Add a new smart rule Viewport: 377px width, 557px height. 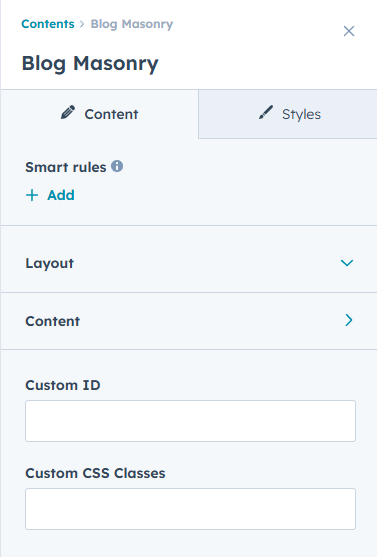pos(50,195)
